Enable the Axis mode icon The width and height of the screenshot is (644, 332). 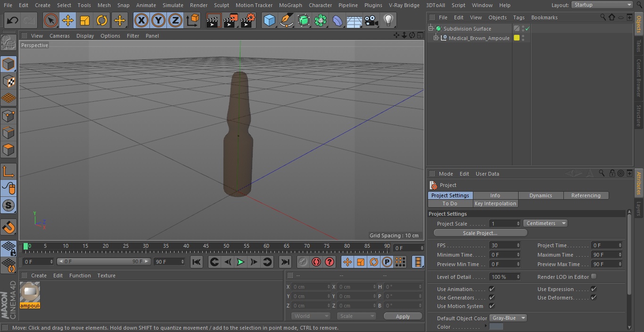click(x=8, y=171)
